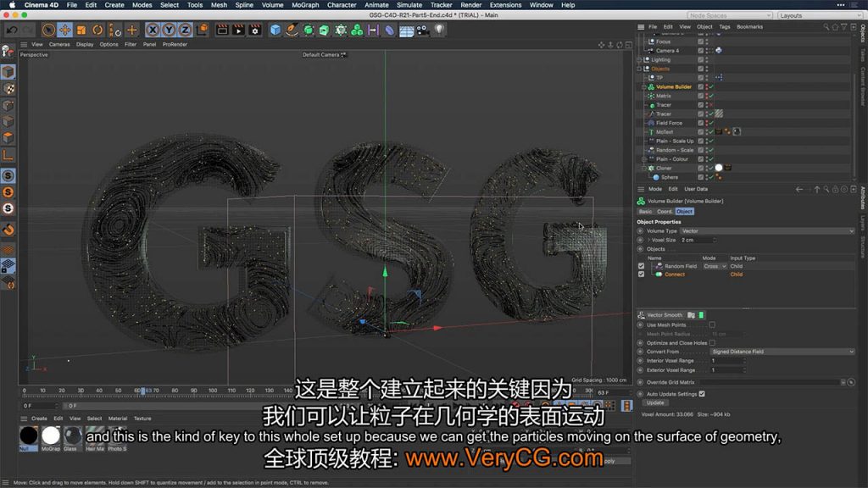
Task: Activate the Rotate tool
Action: click(98, 30)
